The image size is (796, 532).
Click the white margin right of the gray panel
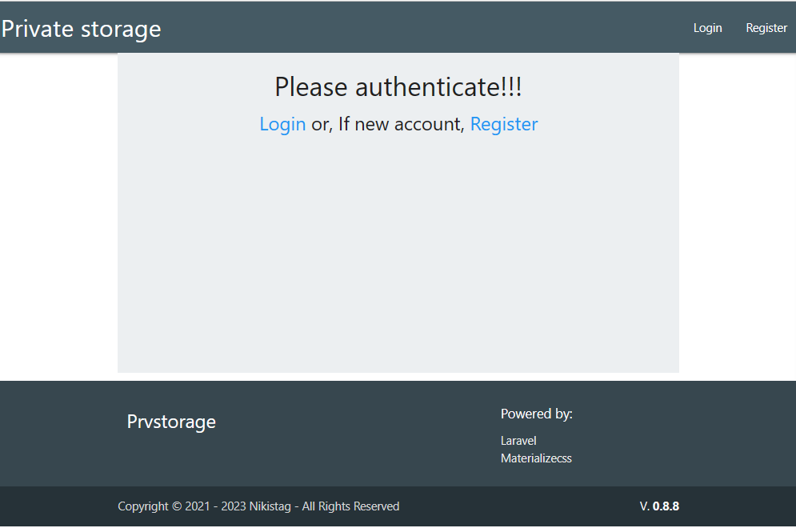click(x=737, y=216)
